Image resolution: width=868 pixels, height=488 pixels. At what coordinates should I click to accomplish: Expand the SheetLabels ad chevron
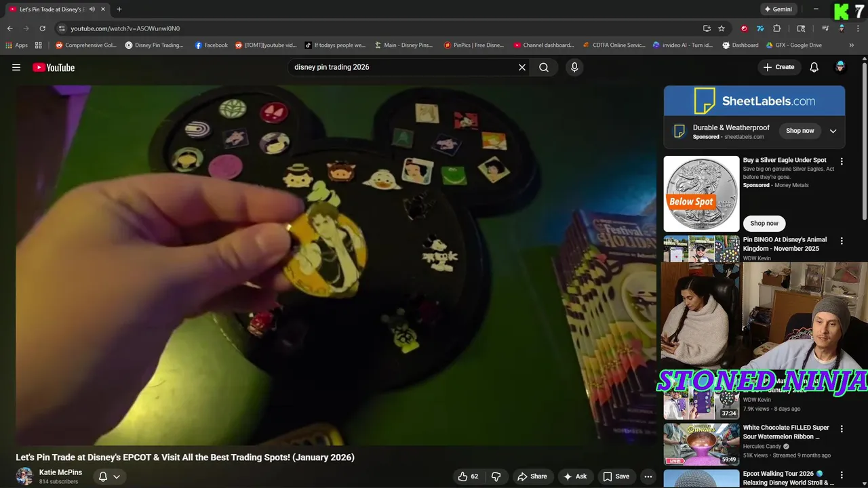(x=833, y=131)
